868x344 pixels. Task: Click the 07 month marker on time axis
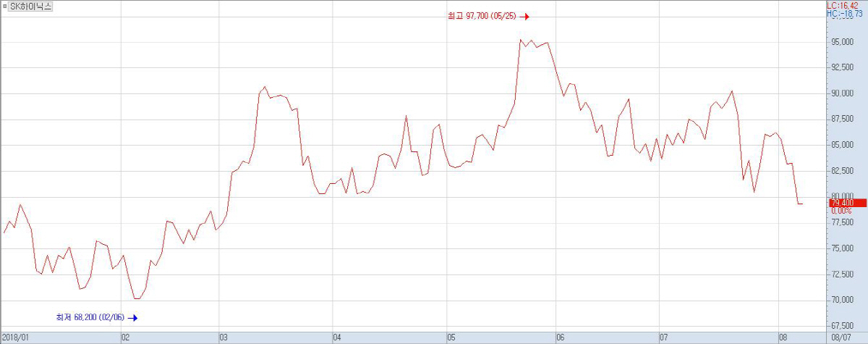[x=663, y=337]
